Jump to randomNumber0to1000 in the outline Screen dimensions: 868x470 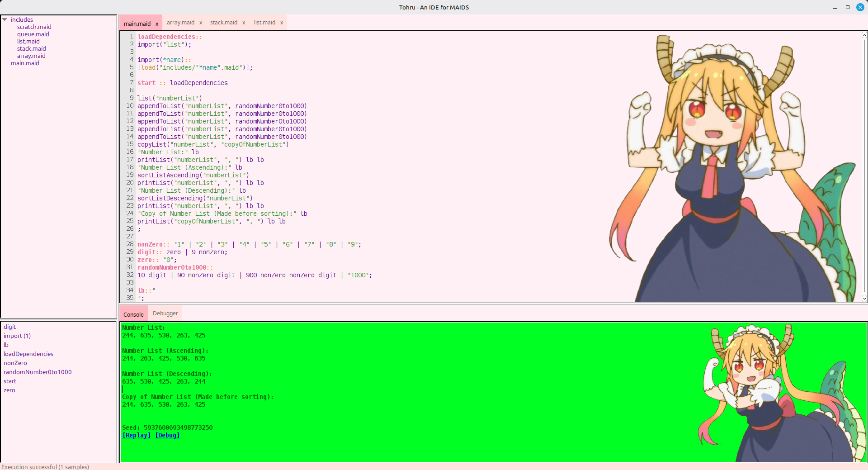(38, 372)
